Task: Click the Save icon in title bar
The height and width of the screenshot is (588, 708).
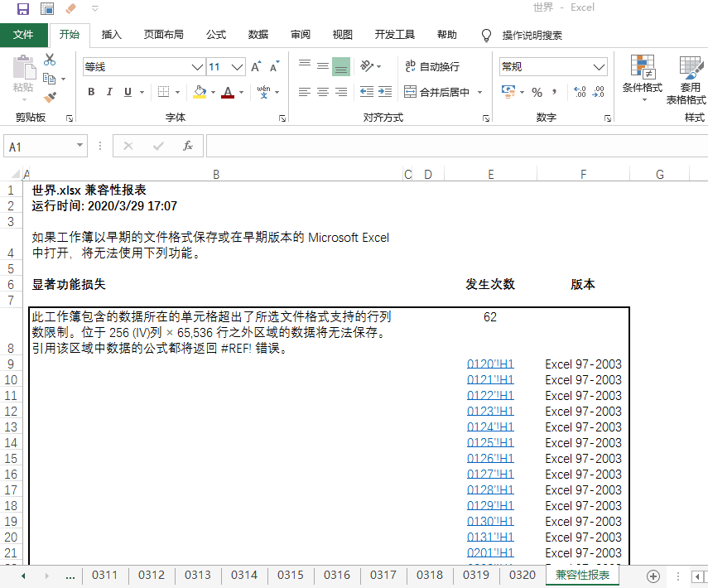Action: coord(22,9)
